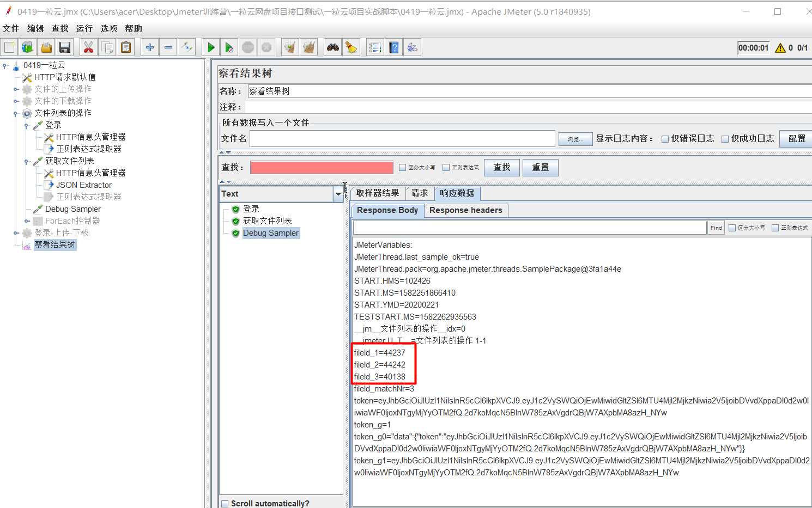This screenshot has height=508, width=812.
Task: Click the Toggle enable/disable toolbar icon
Action: tap(187, 47)
